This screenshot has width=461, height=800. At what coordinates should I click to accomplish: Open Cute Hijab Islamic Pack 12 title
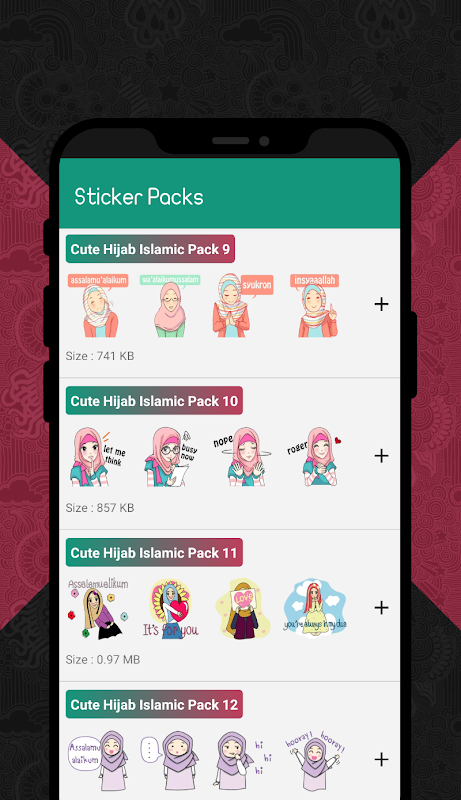coord(154,705)
